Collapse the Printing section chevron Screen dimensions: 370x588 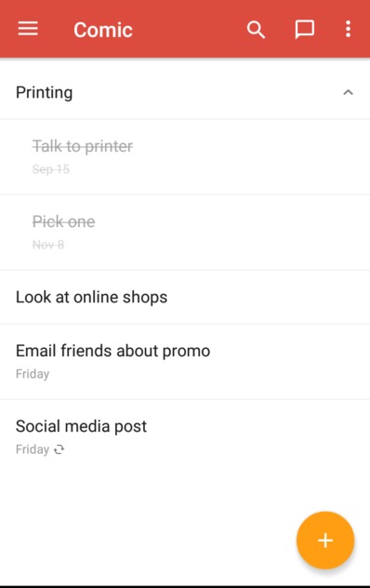pyautogui.click(x=349, y=92)
